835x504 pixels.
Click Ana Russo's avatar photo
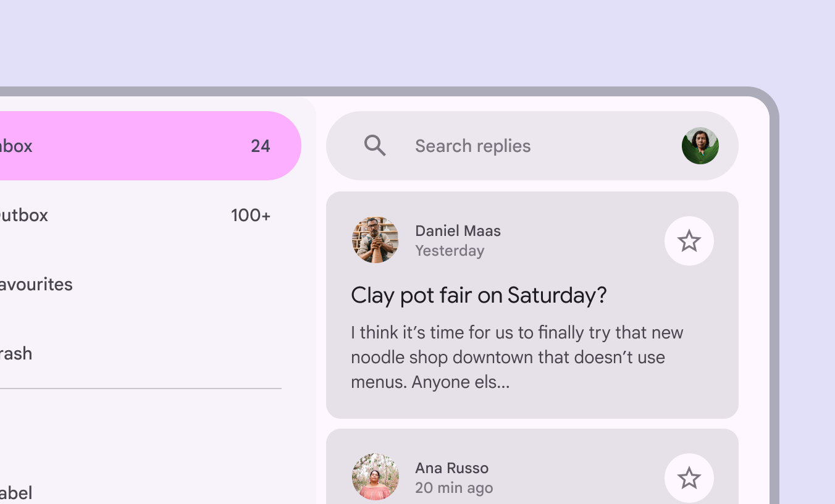point(376,477)
